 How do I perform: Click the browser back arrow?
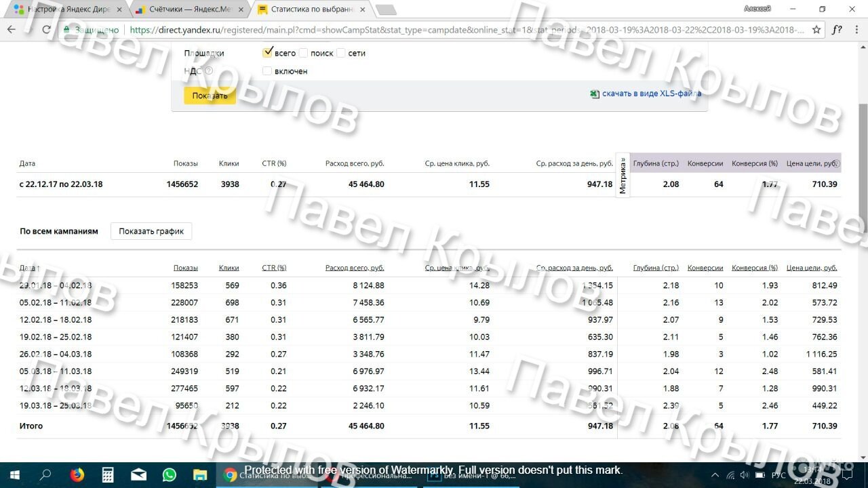pyautogui.click(x=11, y=30)
